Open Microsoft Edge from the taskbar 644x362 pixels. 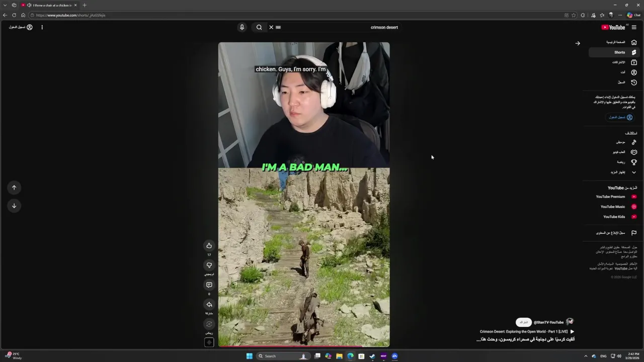[x=350, y=356]
